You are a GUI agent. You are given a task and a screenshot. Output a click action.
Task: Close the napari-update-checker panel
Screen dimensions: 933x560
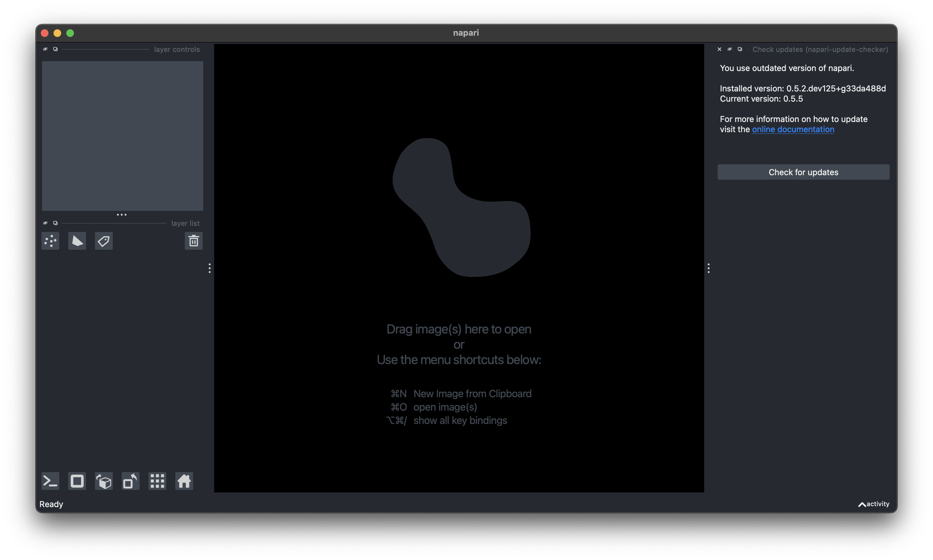tap(720, 49)
